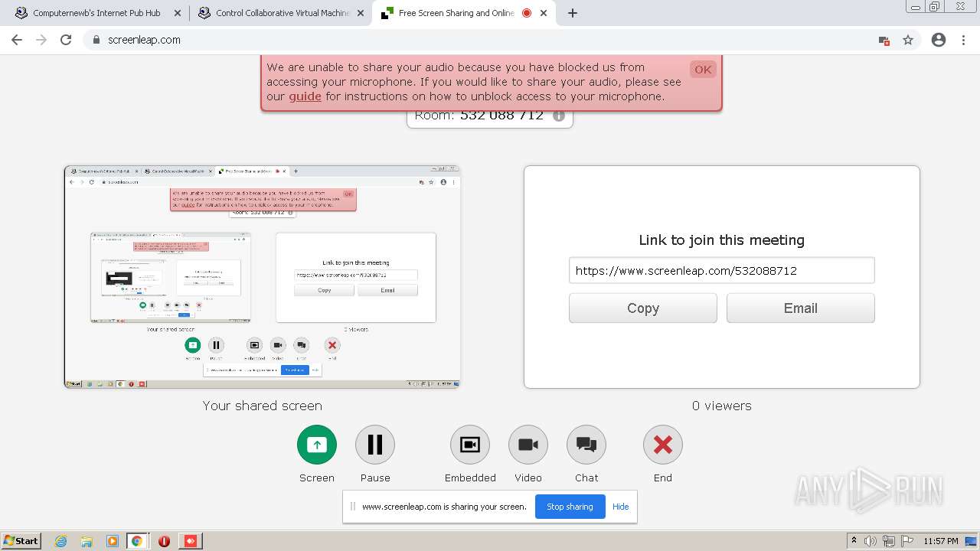980x551 pixels.
Task: Click the sharing bar drag handle
Action: click(353, 507)
